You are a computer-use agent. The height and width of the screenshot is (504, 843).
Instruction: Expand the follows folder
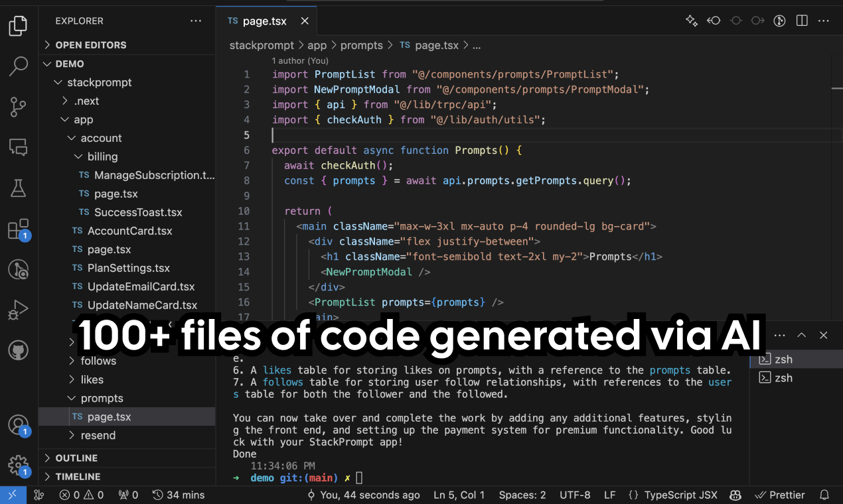(x=127, y=361)
